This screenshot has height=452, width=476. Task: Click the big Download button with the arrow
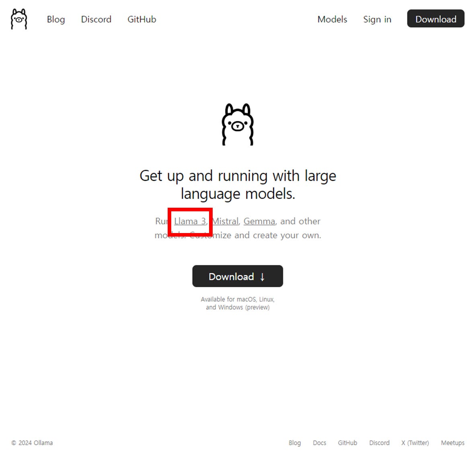point(238,276)
